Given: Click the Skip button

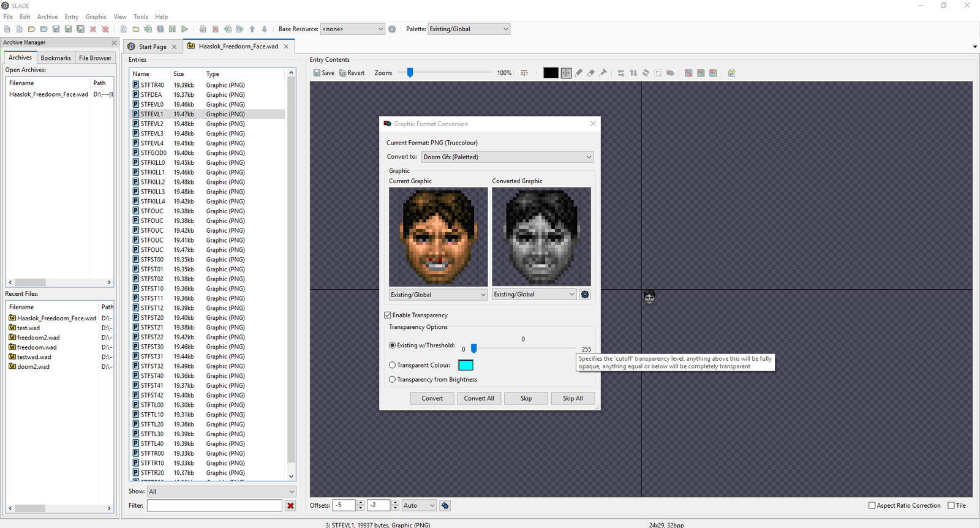Looking at the screenshot, I should point(526,398).
